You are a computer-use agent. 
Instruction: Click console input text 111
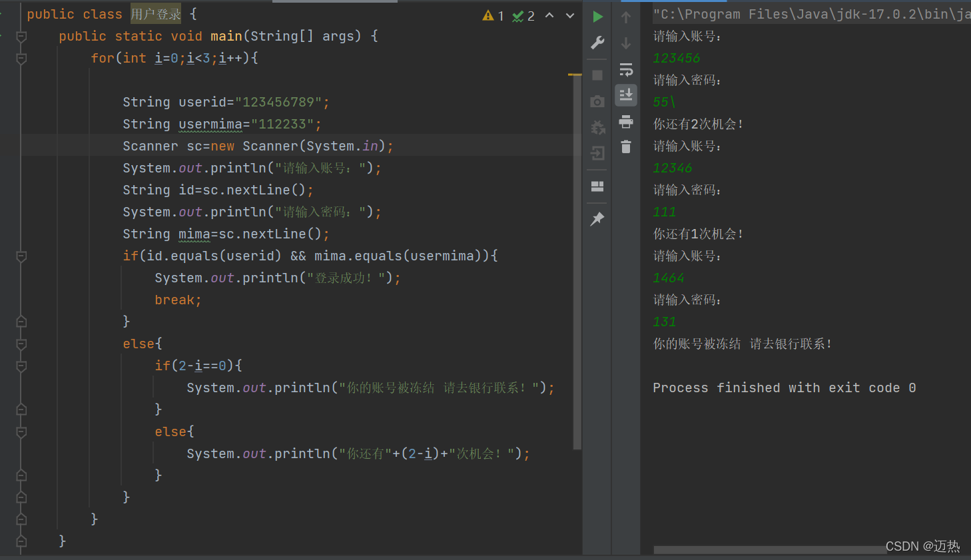tap(665, 212)
